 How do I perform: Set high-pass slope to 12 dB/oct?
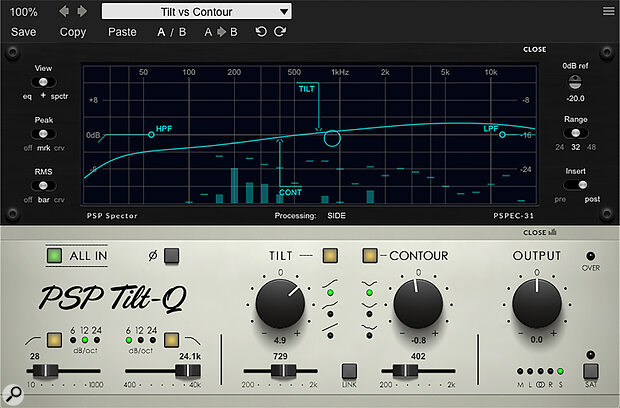(85, 340)
